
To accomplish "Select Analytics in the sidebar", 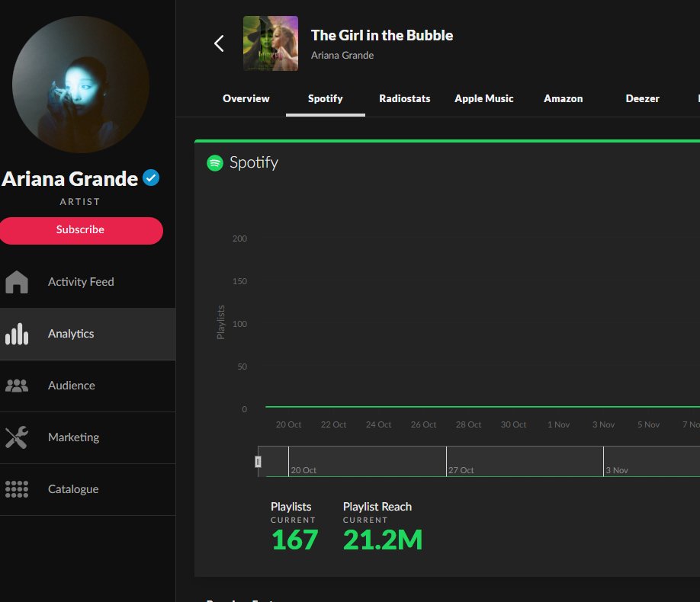I will [x=88, y=334].
